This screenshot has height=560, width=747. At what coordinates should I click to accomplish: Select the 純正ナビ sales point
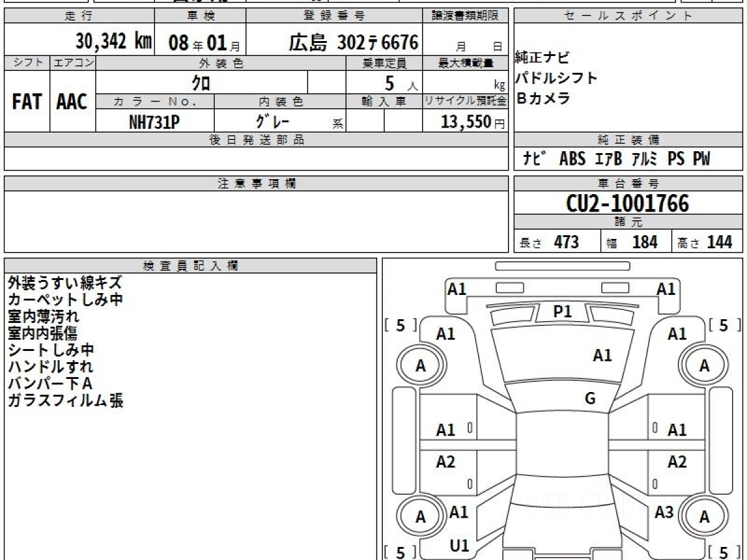[542, 58]
